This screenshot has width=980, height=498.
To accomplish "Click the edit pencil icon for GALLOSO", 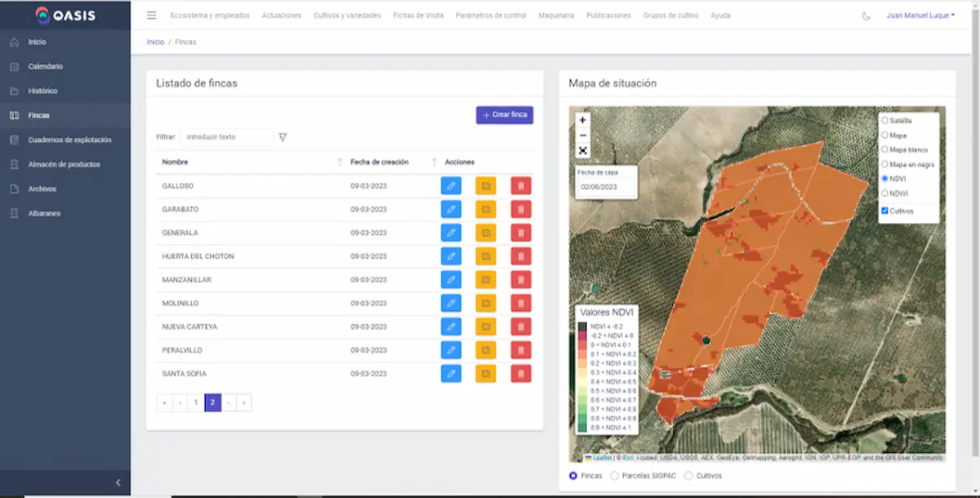I will [451, 186].
